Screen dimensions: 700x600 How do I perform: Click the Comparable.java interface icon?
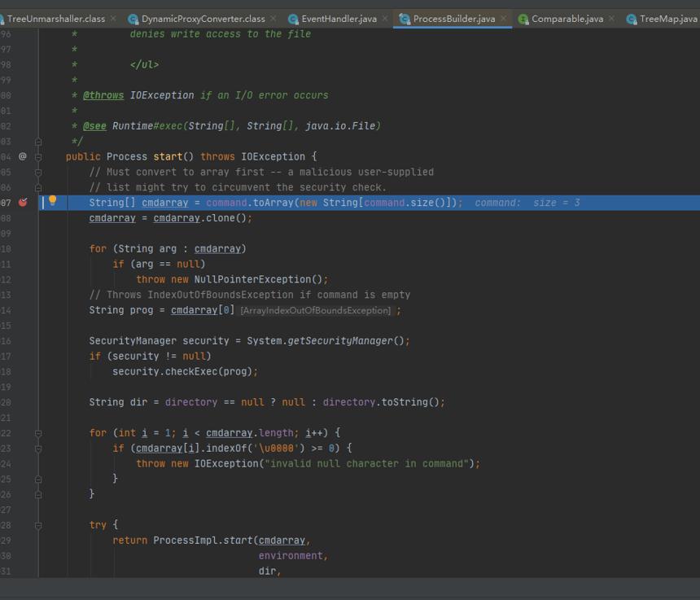pyautogui.click(x=523, y=20)
